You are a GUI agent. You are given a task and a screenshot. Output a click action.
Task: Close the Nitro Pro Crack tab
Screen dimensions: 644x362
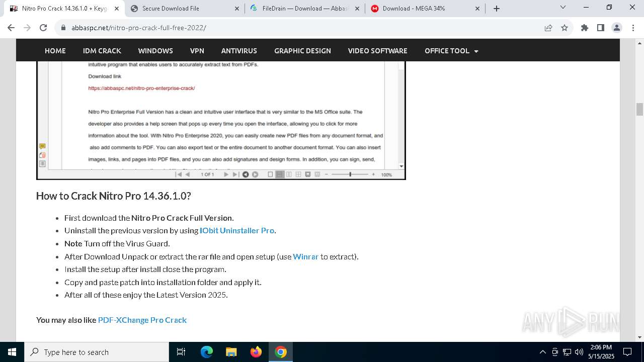(116, 8)
